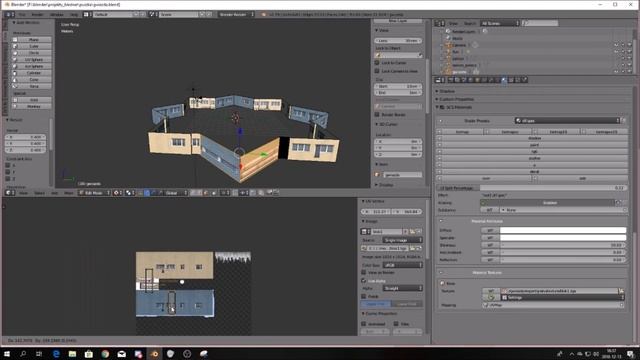Open the Window menu
This screenshot has width=640, height=360.
click(x=57, y=14)
